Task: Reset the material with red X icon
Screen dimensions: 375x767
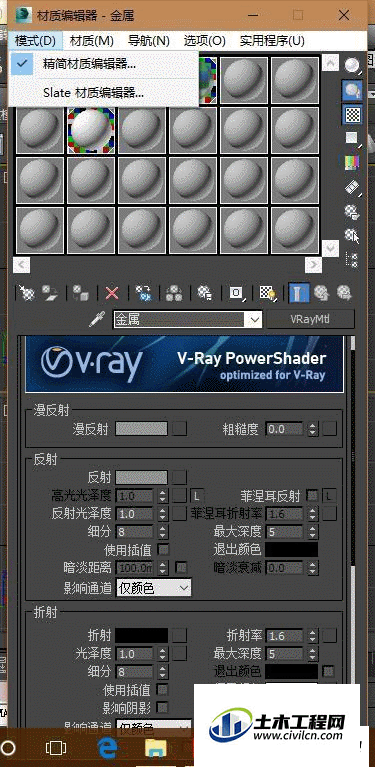Action: 112,293
